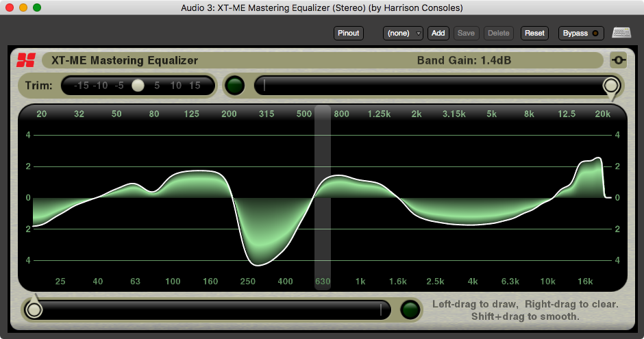Click the Trim slider knob
The height and width of the screenshot is (339, 644).
pos(138,86)
